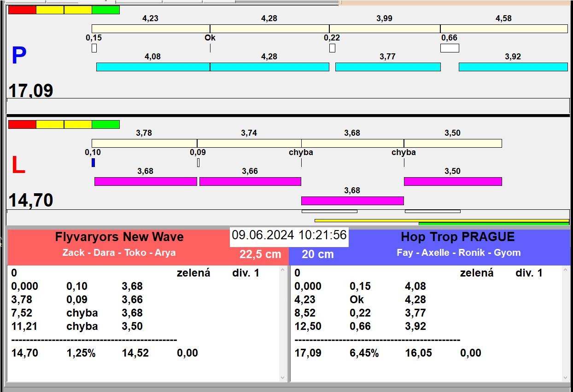Viewport: 573px width, 392px height.
Task: Click the white 0,66 changeover box in lane P
Action: tap(450, 48)
